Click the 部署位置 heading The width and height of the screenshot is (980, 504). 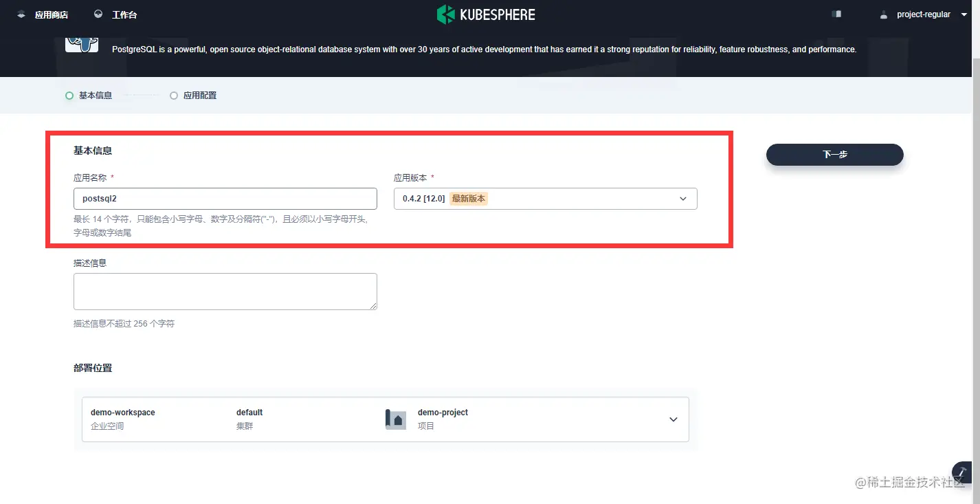coord(93,368)
